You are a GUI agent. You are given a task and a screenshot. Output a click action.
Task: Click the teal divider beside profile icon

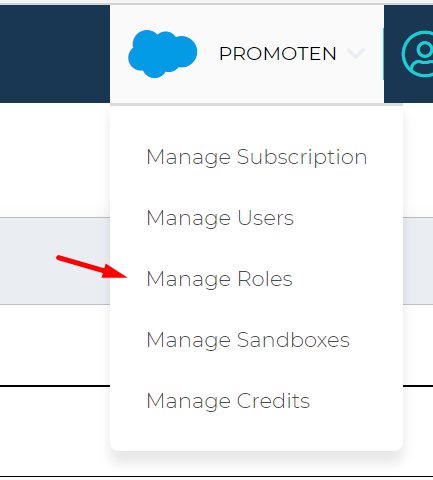pos(384,54)
